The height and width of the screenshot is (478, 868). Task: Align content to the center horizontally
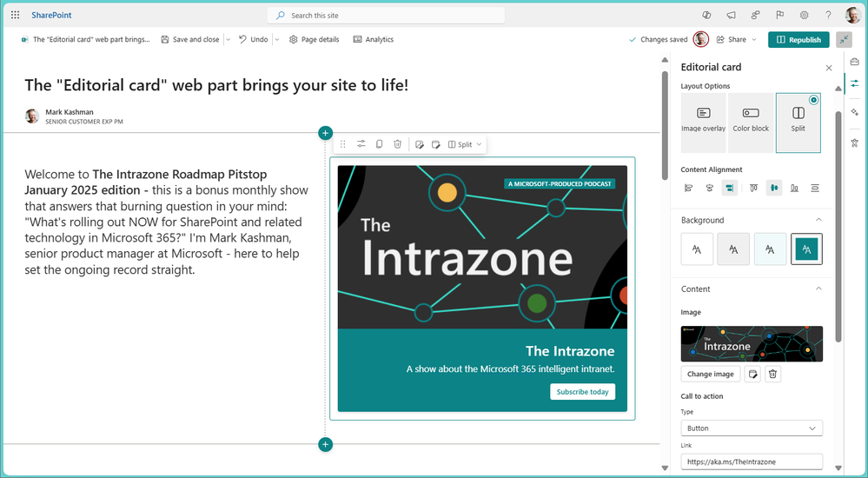coord(709,189)
